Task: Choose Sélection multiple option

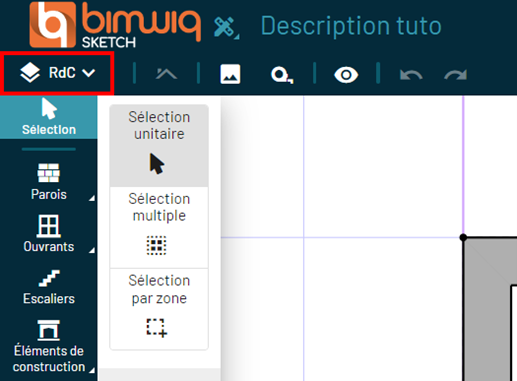Action: click(x=159, y=227)
